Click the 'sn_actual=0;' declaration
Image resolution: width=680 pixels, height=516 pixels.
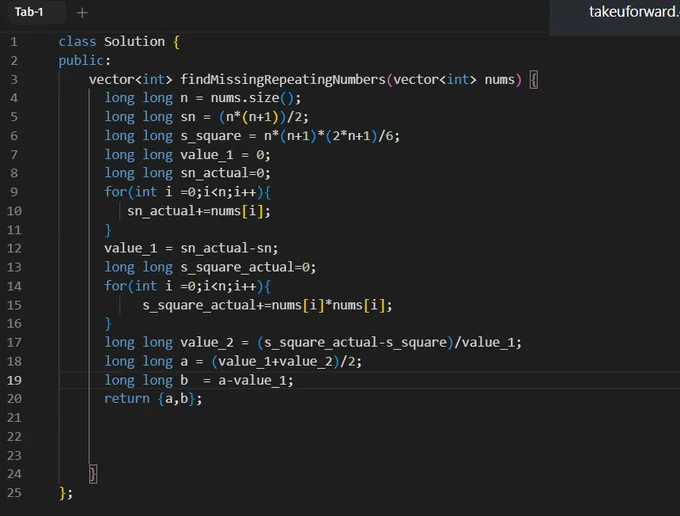click(225, 173)
